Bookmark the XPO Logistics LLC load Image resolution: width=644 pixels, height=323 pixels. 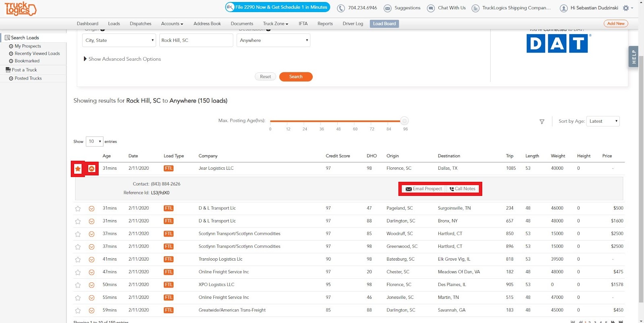tap(78, 285)
